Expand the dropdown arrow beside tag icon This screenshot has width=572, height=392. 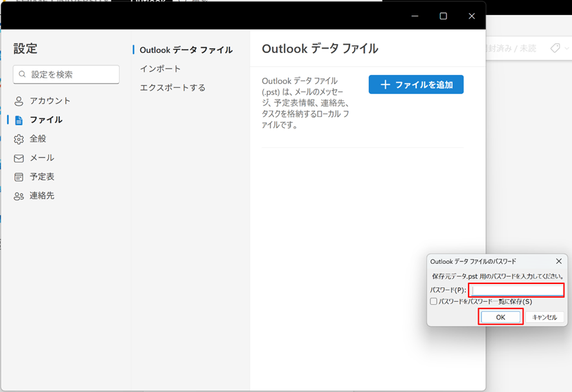point(567,49)
